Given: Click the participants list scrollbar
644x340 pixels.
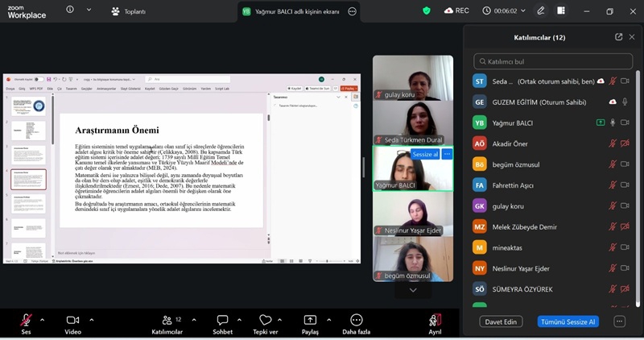Looking at the screenshot, I should pos(638,188).
